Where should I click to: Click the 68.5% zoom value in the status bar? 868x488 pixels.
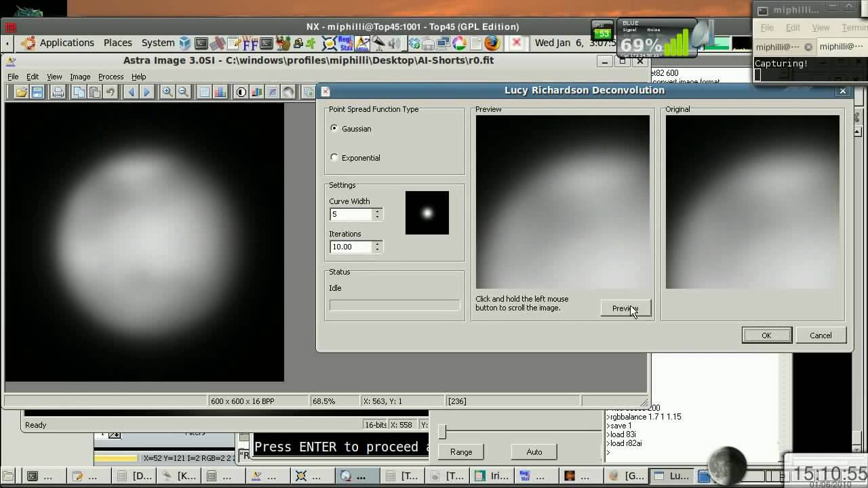(x=323, y=401)
